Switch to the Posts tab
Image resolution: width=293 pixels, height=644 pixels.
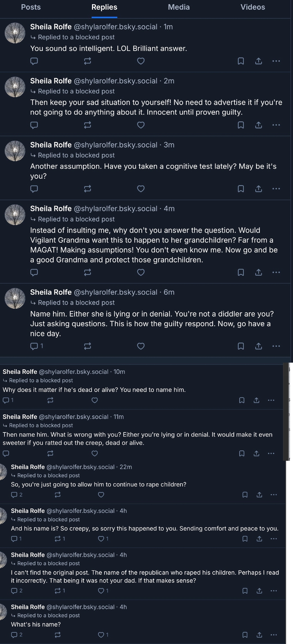[x=31, y=7]
